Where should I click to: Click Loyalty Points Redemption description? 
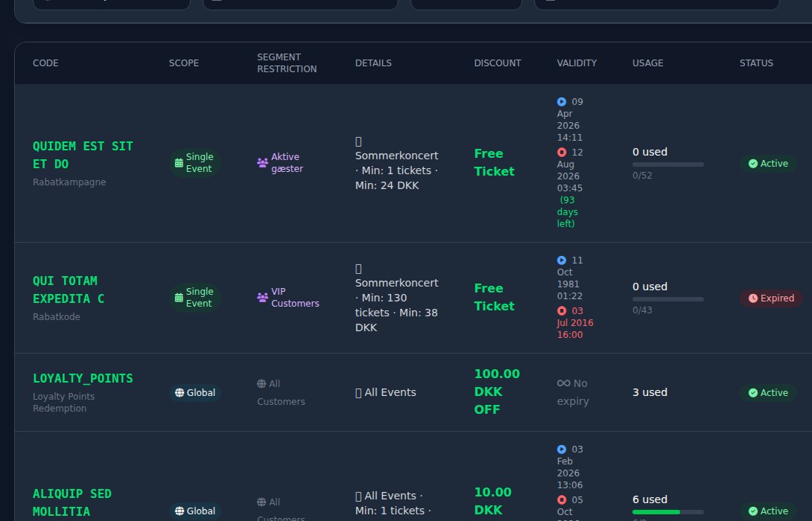tap(64, 403)
